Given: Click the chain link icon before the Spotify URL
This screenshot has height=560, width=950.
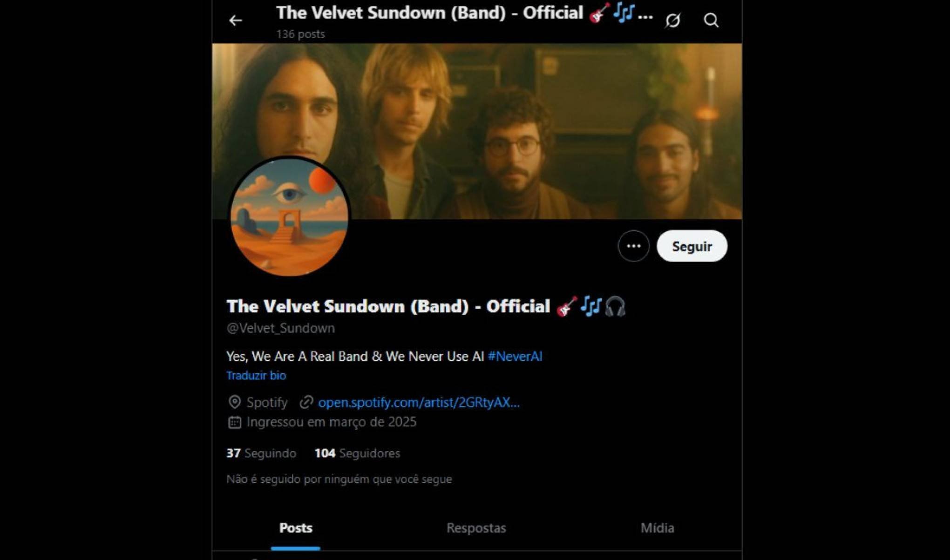Looking at the screenshot, I should [306, 402].
